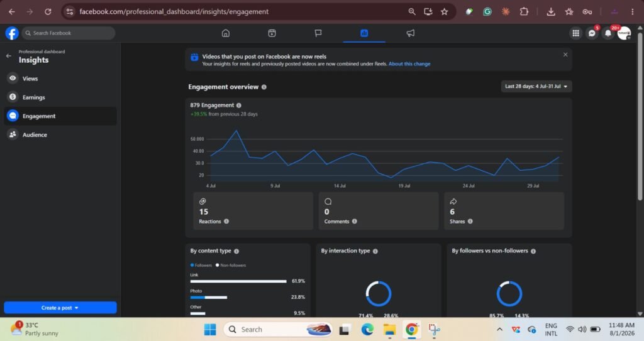Click the Link bar in content type

coord(238,281)
